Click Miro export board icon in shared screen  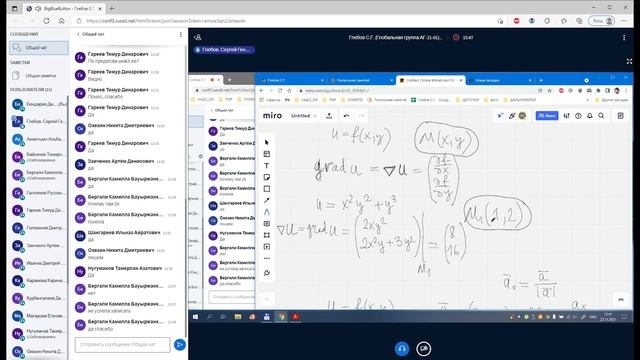click(329, 116)
